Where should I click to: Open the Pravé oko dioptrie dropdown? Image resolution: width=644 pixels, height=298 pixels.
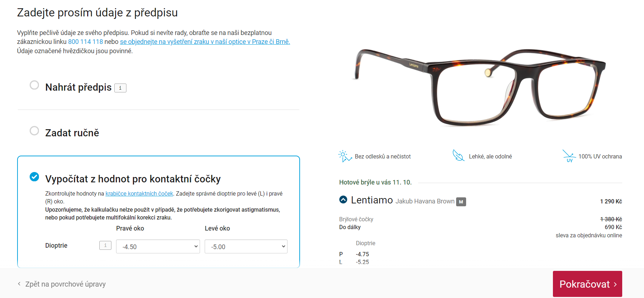click(x=158, y=247)
